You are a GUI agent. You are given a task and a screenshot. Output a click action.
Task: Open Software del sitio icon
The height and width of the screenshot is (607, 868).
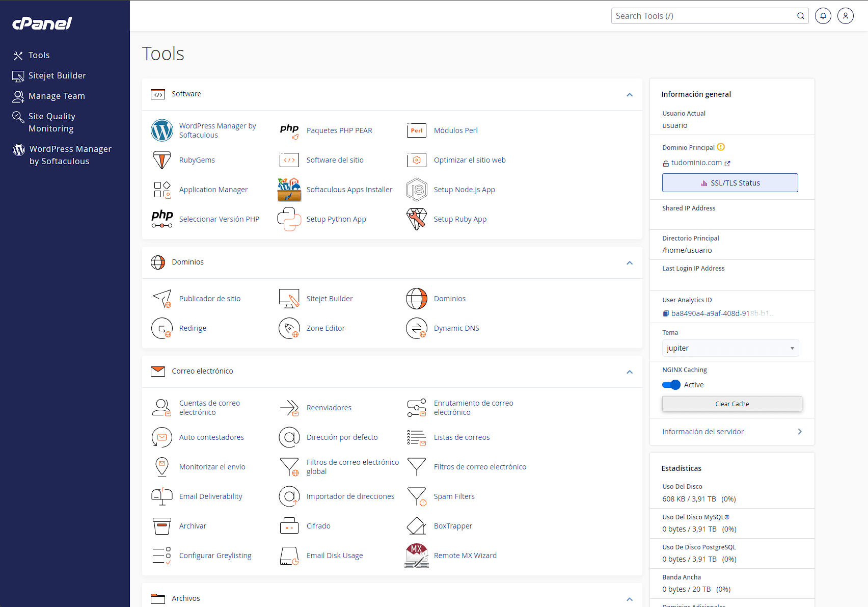(289, 160)
